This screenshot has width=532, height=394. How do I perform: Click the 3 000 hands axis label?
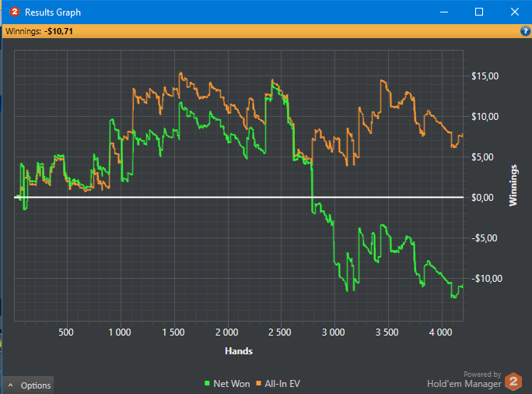[333, 332]
